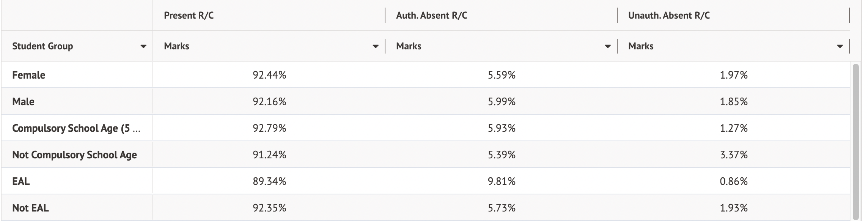868x221 pixels.
Task: Select the EAL student group row
Action: coord(21,182)
